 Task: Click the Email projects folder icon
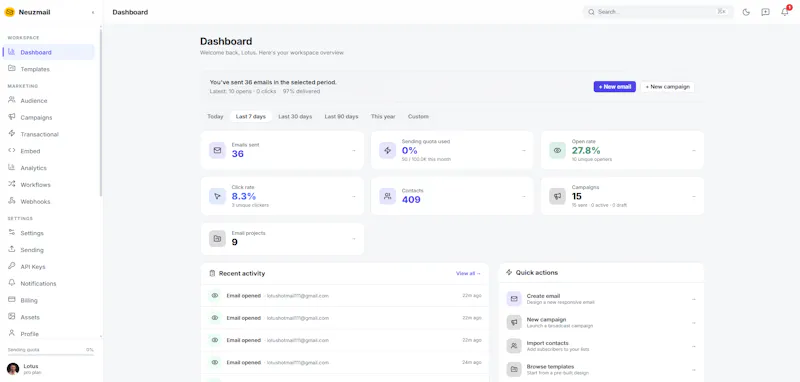(x=217, y=239)
